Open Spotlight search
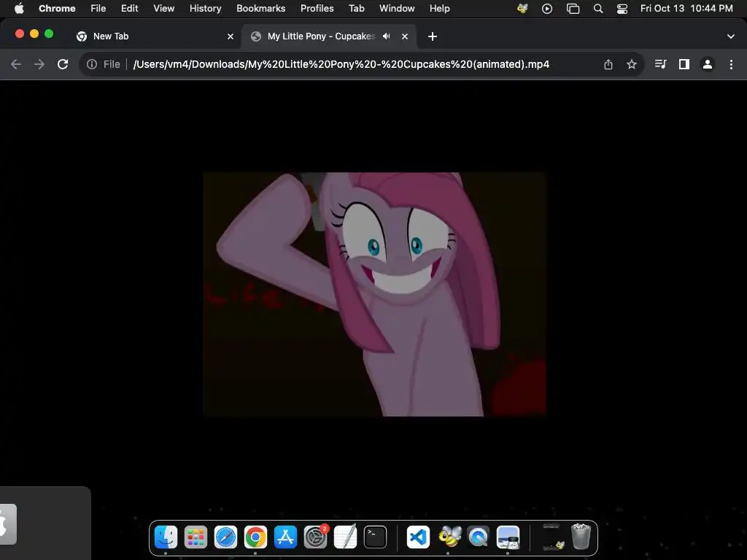This screenshot has width=747, height=560. tap(598, 8)
